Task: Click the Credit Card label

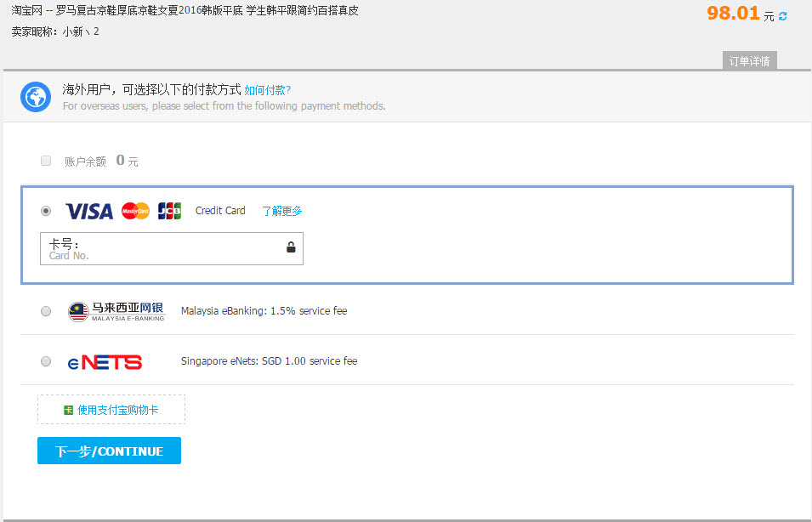Action: point(220,210)
